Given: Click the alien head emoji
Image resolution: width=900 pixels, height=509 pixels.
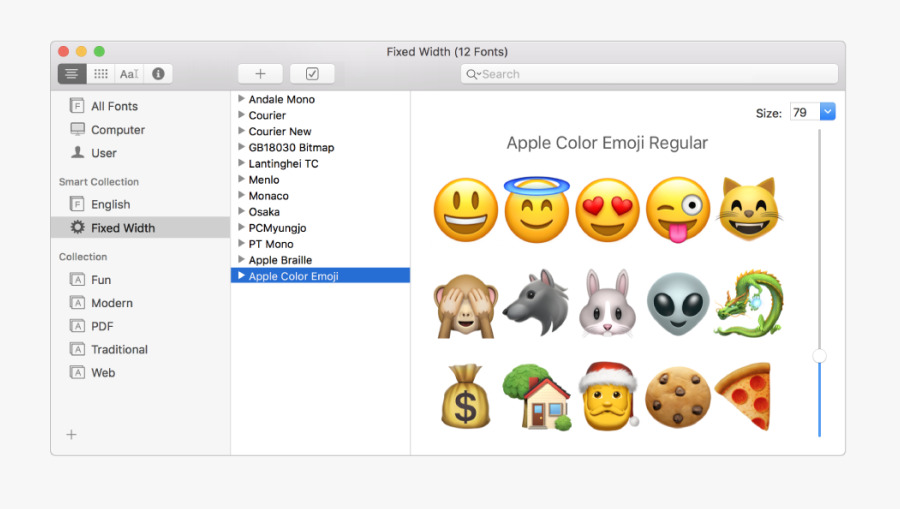Looking at the screenshot, I should click(x=678, y=304).
